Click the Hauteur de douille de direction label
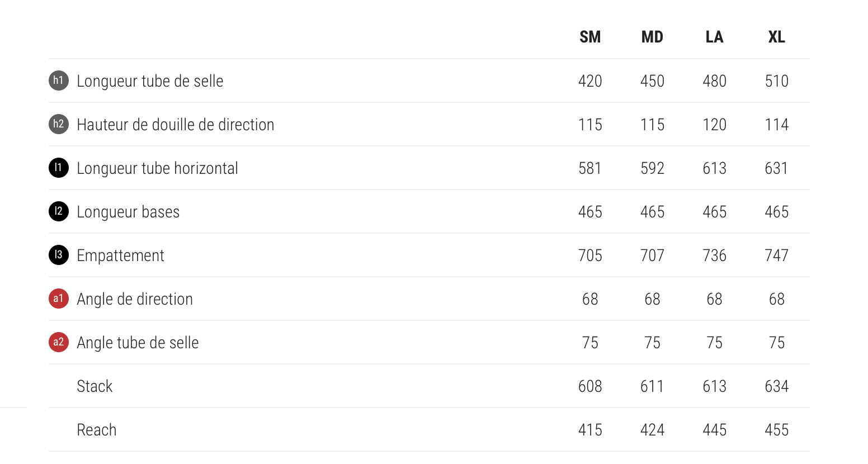This screenshot has height=464, width=868. [x=176, y=125]
